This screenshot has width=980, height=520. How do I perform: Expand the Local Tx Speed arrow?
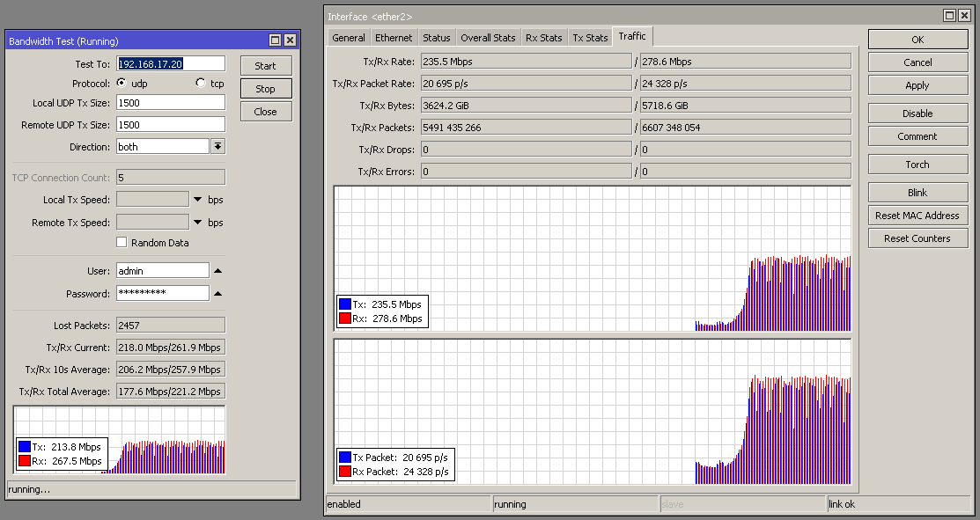(198, 200)
